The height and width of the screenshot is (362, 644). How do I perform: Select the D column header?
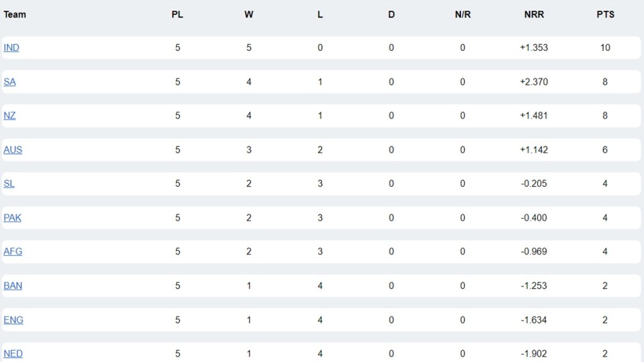click(391, 14)
